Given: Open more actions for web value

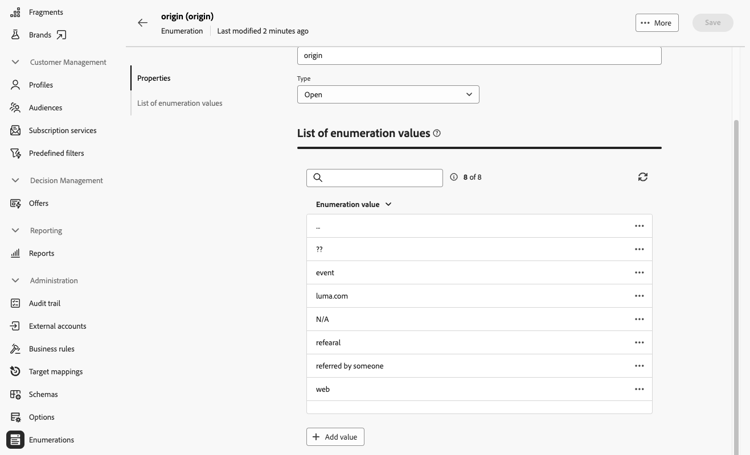Looking at the screenshot, I should 639,389.
